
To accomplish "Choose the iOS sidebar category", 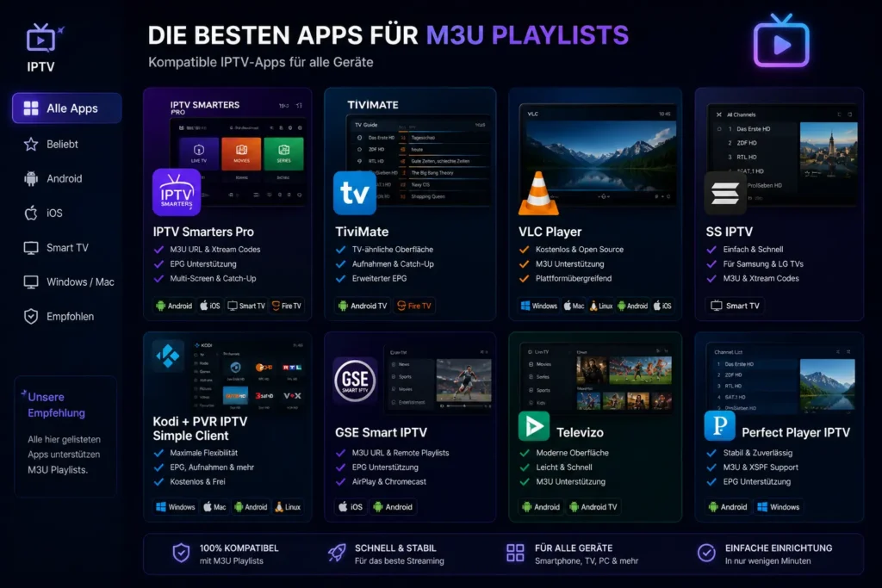I will click(43, 213).
